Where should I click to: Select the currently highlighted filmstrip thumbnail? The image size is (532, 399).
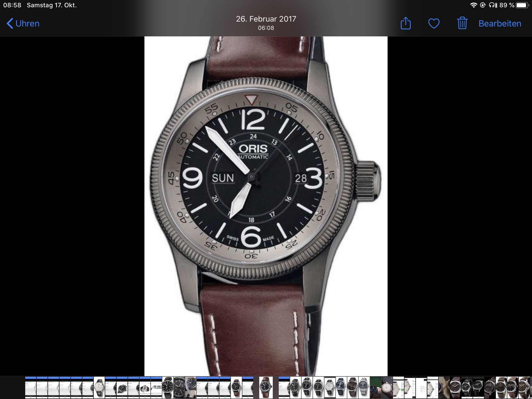pyautogui.click(x=266, y=388)
